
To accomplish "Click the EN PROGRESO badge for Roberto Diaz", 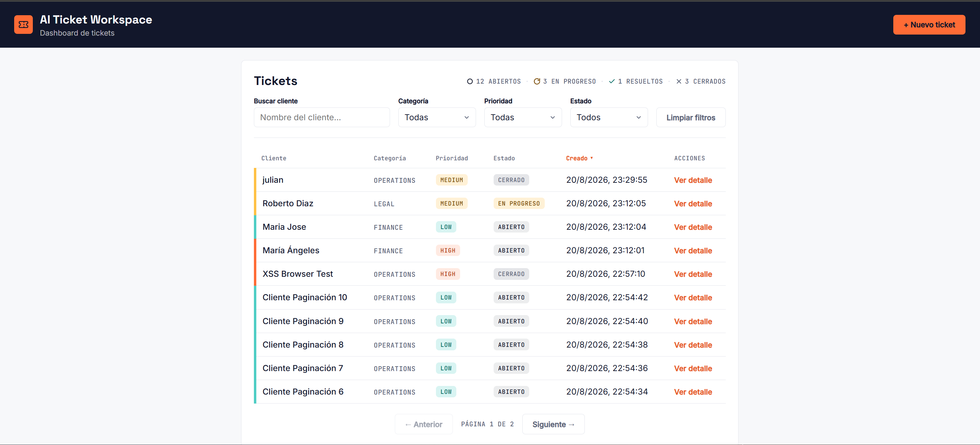I will coord(519,203).
